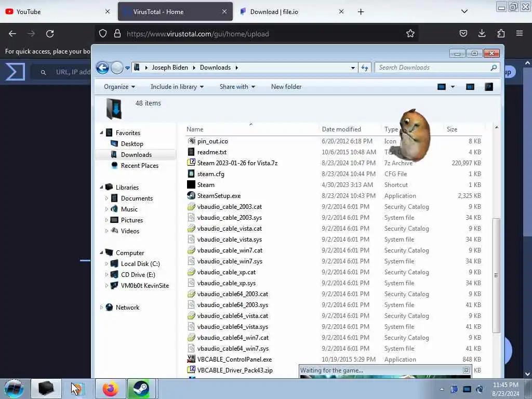
Task: Click Explorer's forward navigation arrow
Action: point(117,68)
